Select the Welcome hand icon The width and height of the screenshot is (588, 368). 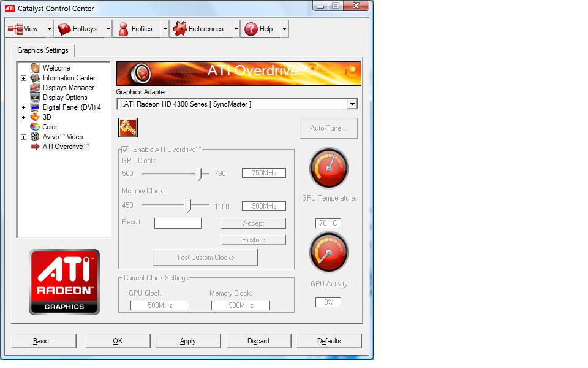point(35,68)
